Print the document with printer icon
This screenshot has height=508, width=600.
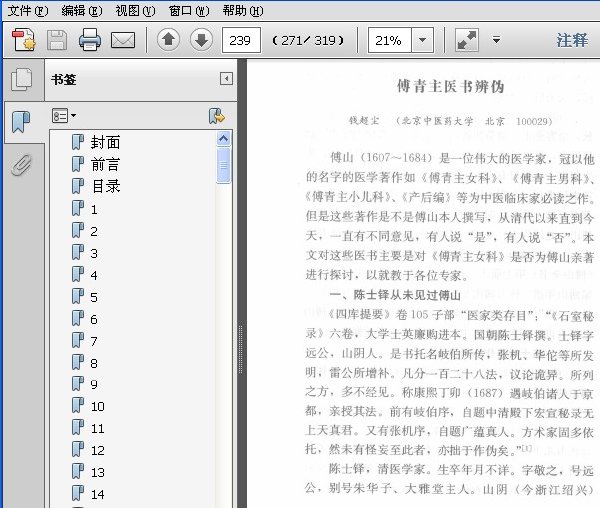90,40
